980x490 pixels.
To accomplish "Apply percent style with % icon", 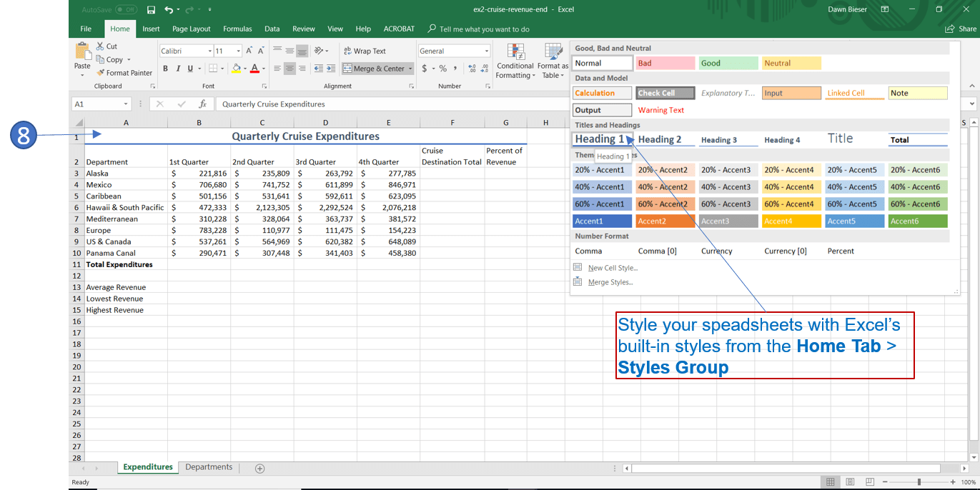I will pyautogui.click(x=443, y=69).
